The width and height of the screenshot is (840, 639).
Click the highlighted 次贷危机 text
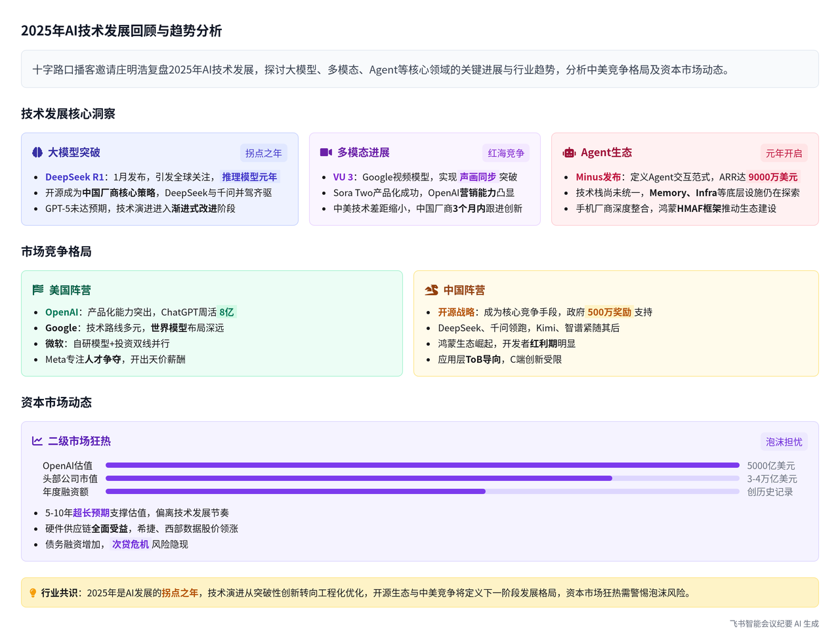[x=131, y=545]
